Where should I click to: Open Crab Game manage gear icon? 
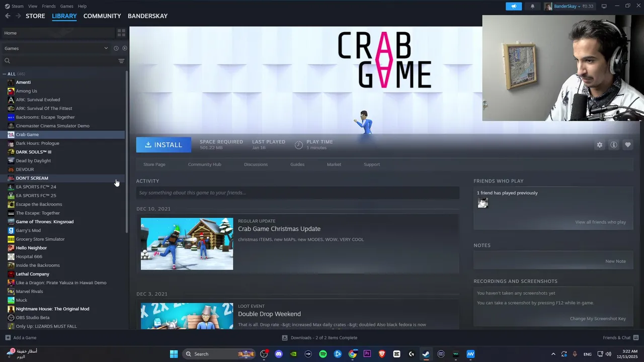[599, 145]
